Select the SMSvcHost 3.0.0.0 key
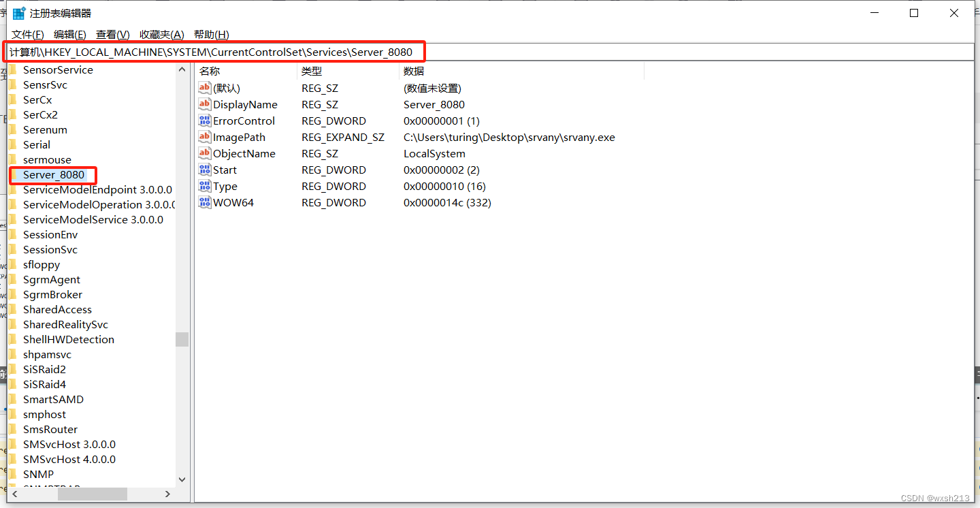Image resolution: width=980 pixels, height=508 pixels. pyautogui.click(x=69, y=444)
